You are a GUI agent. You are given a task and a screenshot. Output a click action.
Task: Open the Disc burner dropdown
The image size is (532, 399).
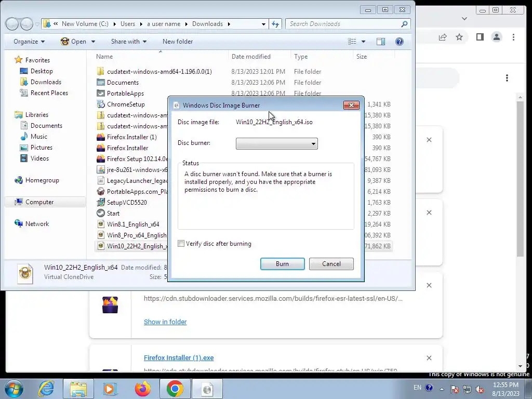tap(277, 143)
